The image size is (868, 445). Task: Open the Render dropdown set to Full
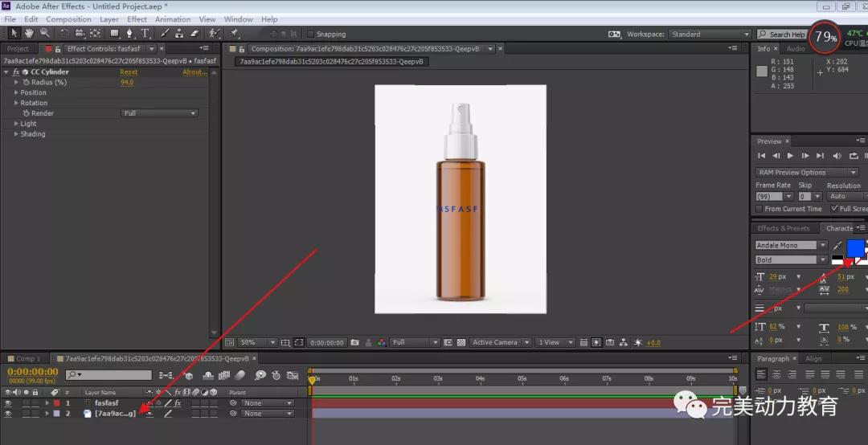(x=159, y=113)
